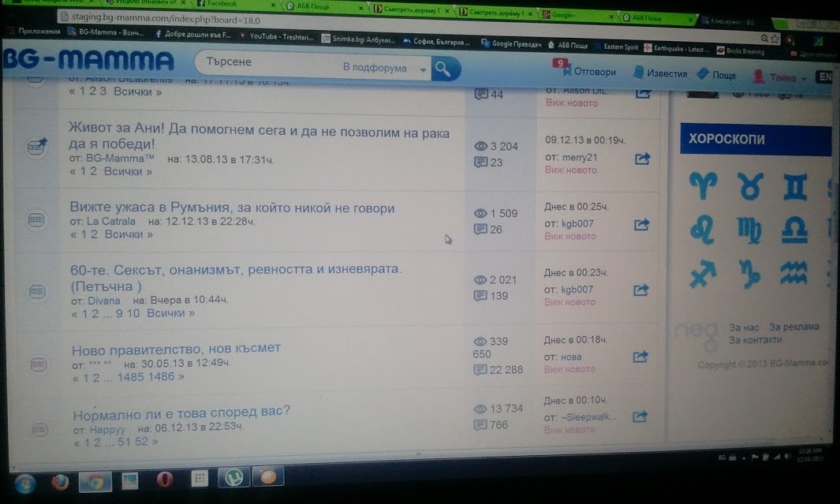Click the browser address bar URL
Viewport: 840px width, 504px height.
coord(166,19)
